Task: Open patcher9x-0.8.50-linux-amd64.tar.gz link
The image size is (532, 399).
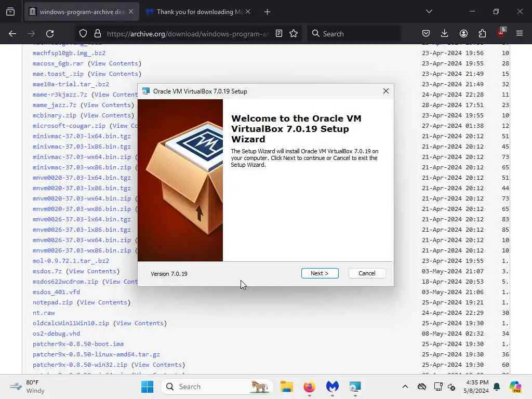Action: click(96, 354)
